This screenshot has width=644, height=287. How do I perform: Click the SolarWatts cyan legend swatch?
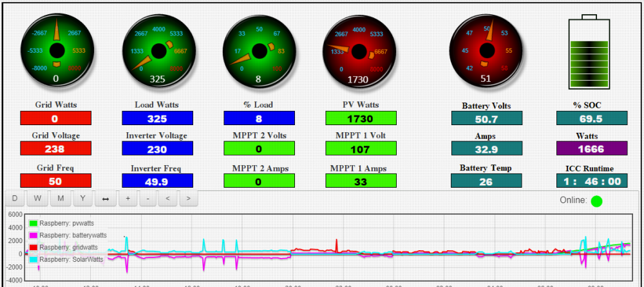tap(34, 259)
